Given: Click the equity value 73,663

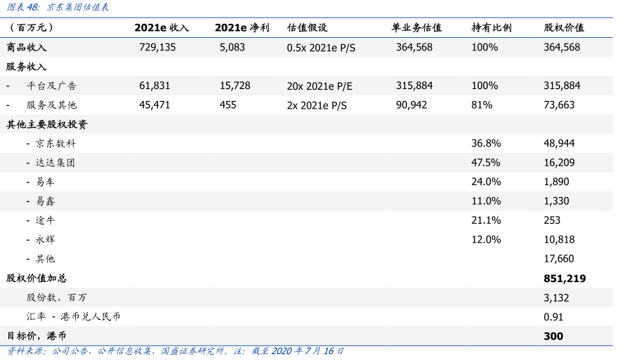Looking at the screenshot, I should click(559, 105).
